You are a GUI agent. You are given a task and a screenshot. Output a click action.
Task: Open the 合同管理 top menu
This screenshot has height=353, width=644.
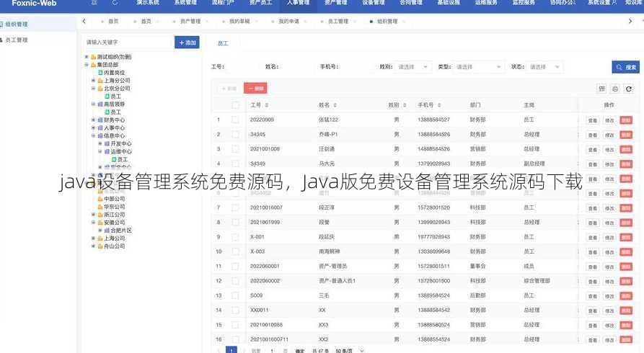tap(411, 2)
